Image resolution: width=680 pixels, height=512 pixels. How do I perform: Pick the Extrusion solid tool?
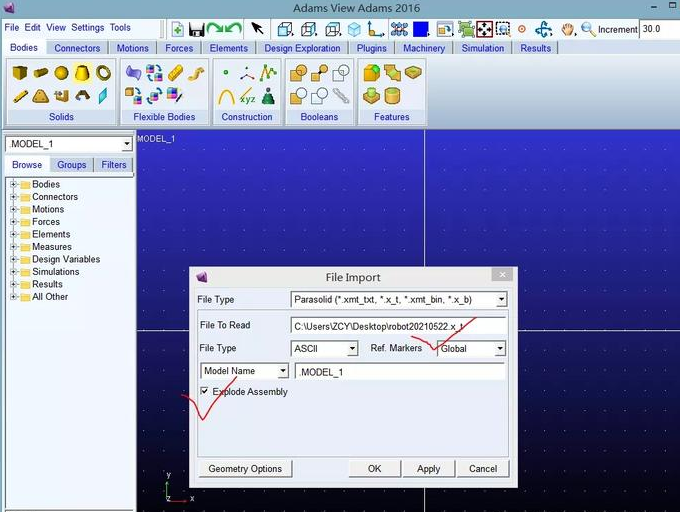click(x=62, y=96)
